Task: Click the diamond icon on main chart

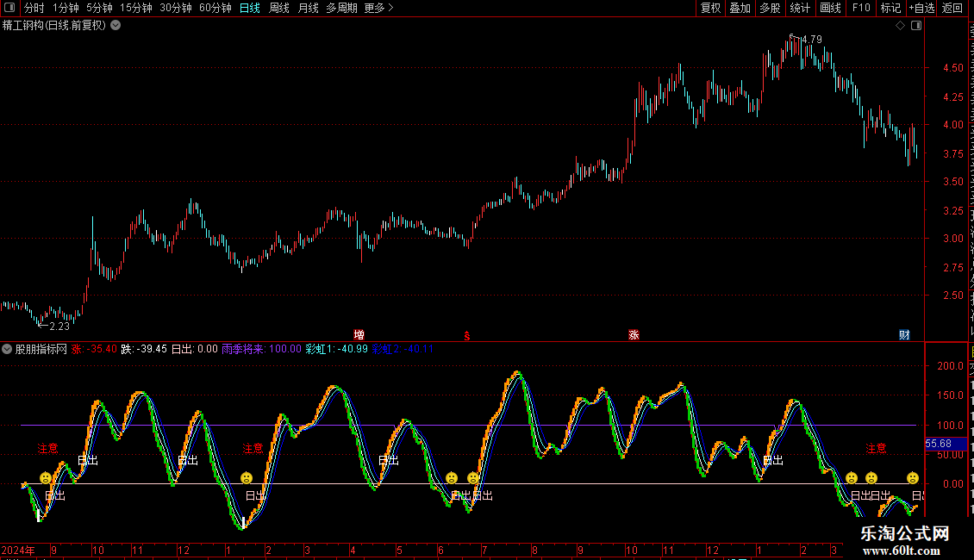Action: (900, 26)
